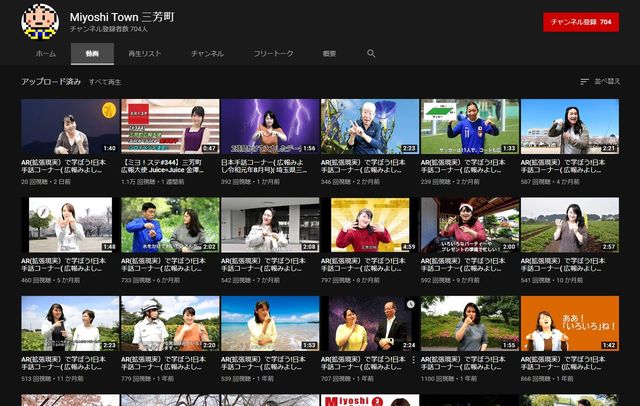Open 2:21 cherry blossom school thumbnail
Image resolution: width=640 pixels, height=406 pixels.
tap(570, 126)
